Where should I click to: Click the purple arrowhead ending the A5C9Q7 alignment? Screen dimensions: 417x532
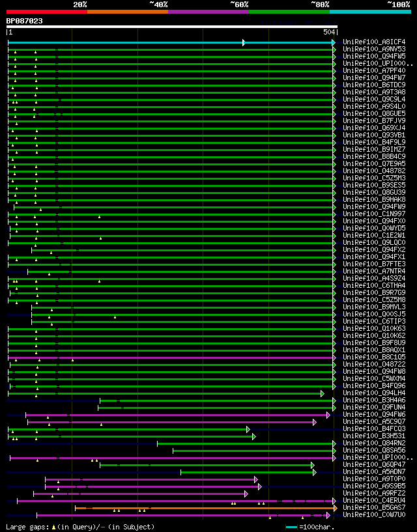[x=315, y=422]
